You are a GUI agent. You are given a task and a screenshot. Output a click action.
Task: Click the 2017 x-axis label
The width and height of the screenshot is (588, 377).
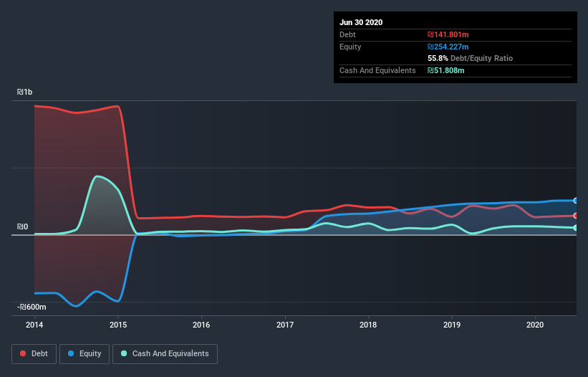coord(285,325)
